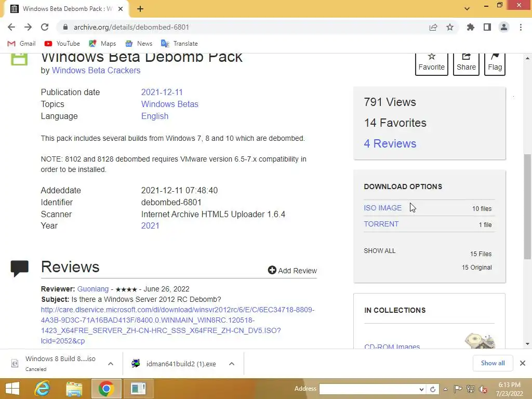Open Maps bookmark

[102, 44]
